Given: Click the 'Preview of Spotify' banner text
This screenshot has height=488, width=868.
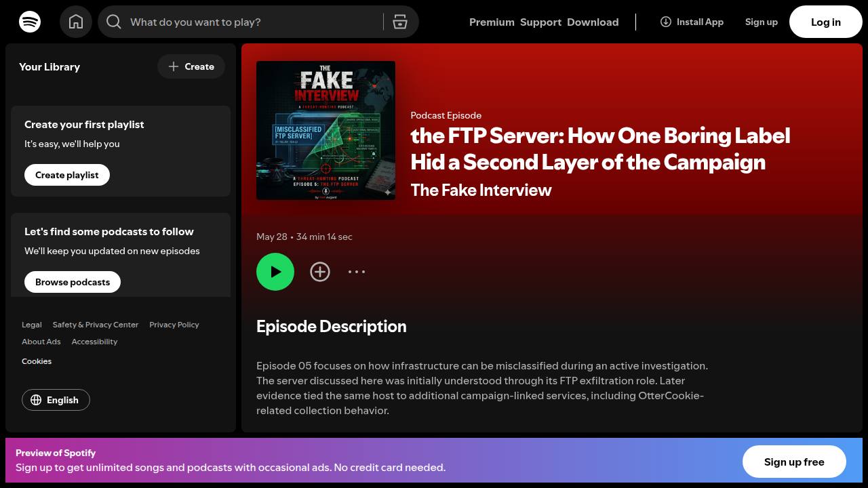Looking at the screenshot, I should (x=56, y=453).
